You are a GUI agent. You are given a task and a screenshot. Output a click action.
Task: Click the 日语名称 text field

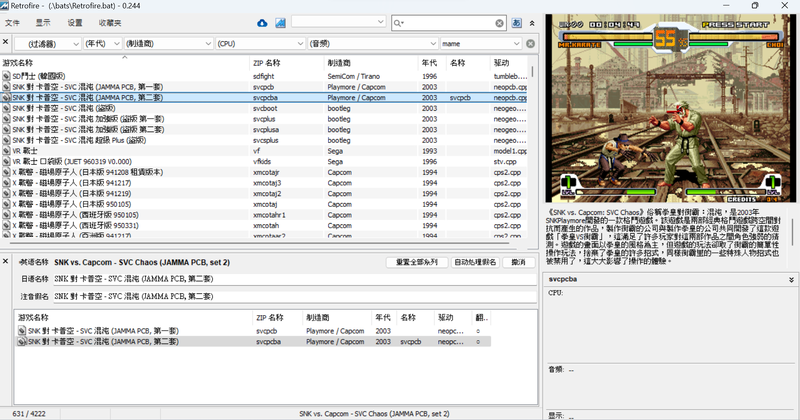(x=295, y=279)
